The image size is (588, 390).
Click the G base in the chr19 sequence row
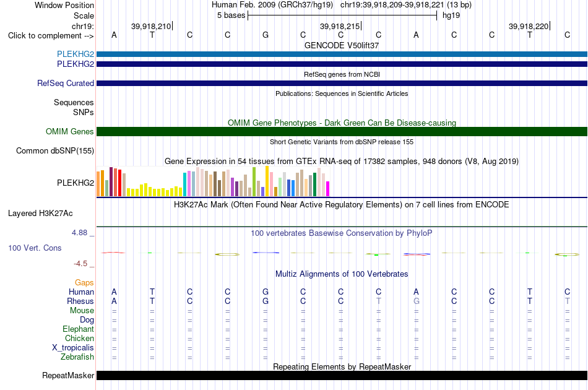266,35
